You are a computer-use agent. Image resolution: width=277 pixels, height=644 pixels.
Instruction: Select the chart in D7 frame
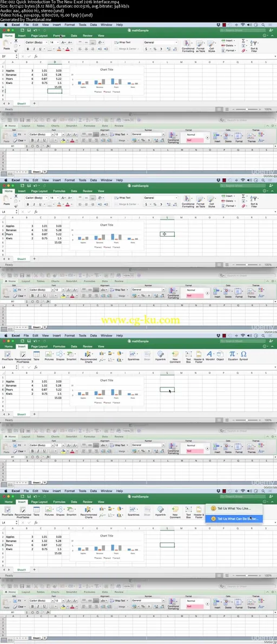coord(107,79)
